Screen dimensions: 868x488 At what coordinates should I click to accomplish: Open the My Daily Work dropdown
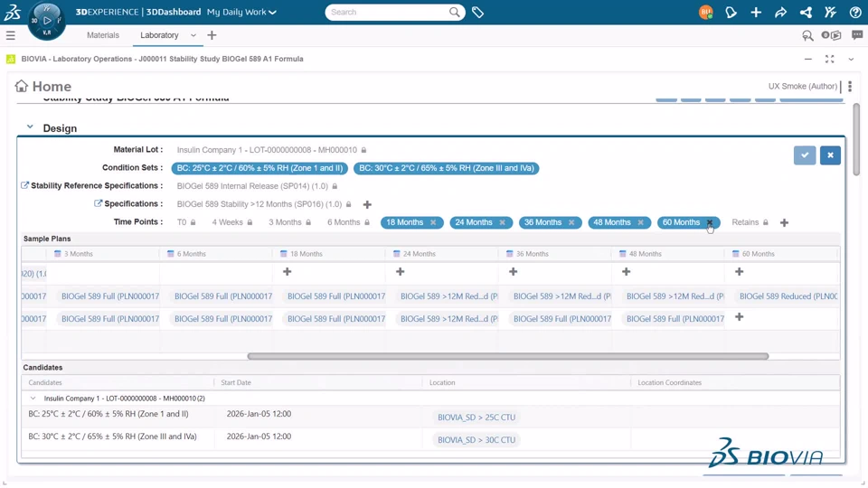(241, 12)
